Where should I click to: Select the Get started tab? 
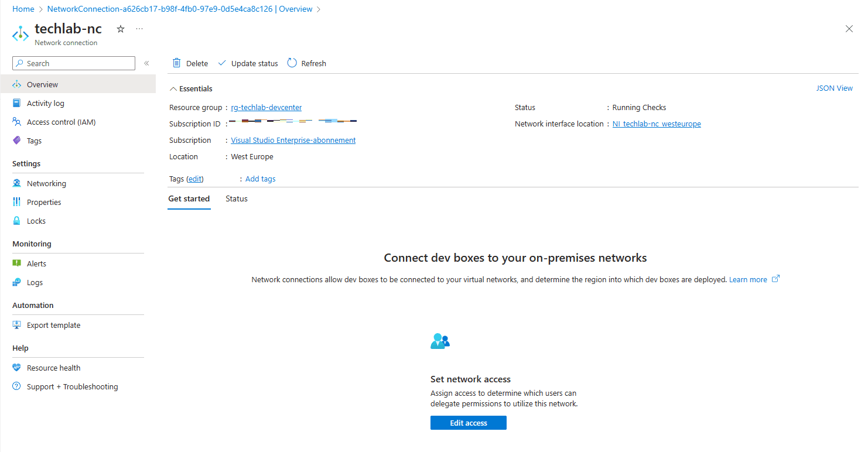tap(189, 199)
